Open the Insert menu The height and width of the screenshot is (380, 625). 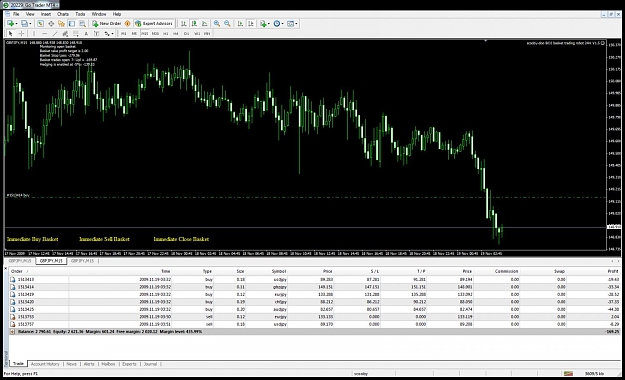(46, 14)
